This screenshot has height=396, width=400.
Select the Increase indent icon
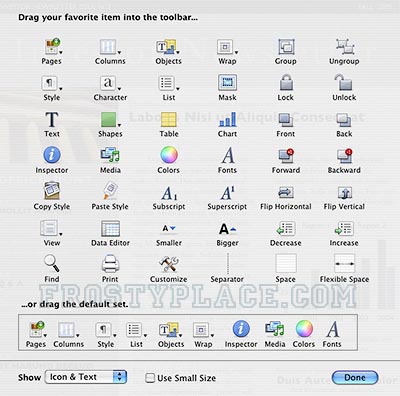[x=344, y=229]
